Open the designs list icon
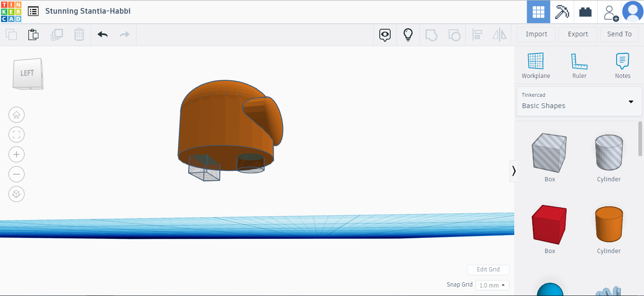The width and height of the screenshot is (644, 296). point(33,11)
